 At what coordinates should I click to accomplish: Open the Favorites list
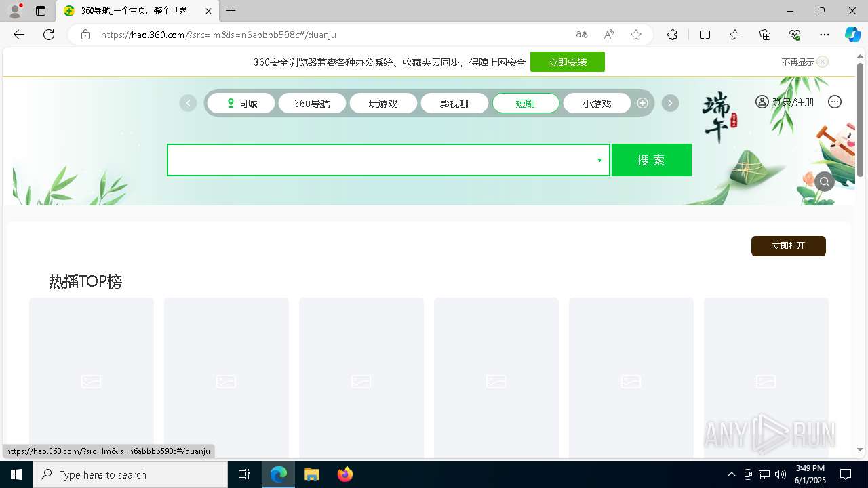tap(735, 35)
